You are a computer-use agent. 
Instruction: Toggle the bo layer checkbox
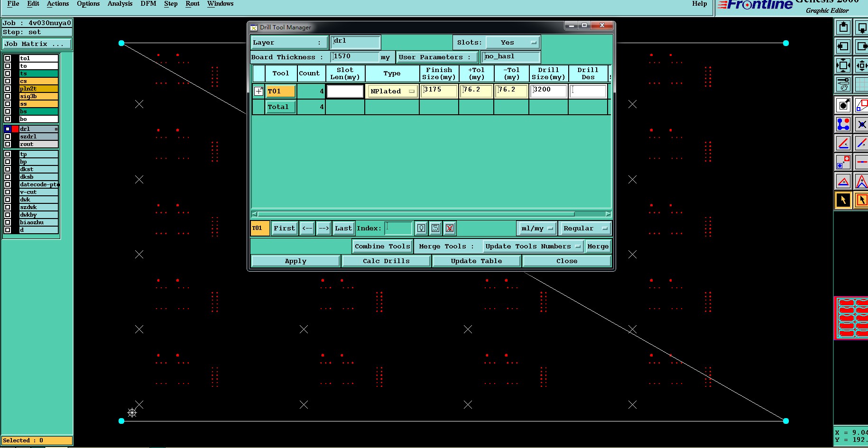point(8,119)
